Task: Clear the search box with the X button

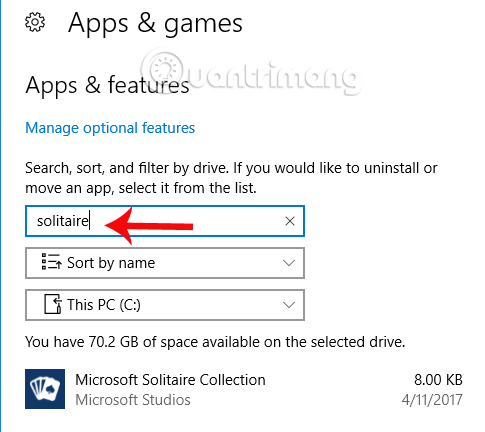Action: (x=290, y=221)
